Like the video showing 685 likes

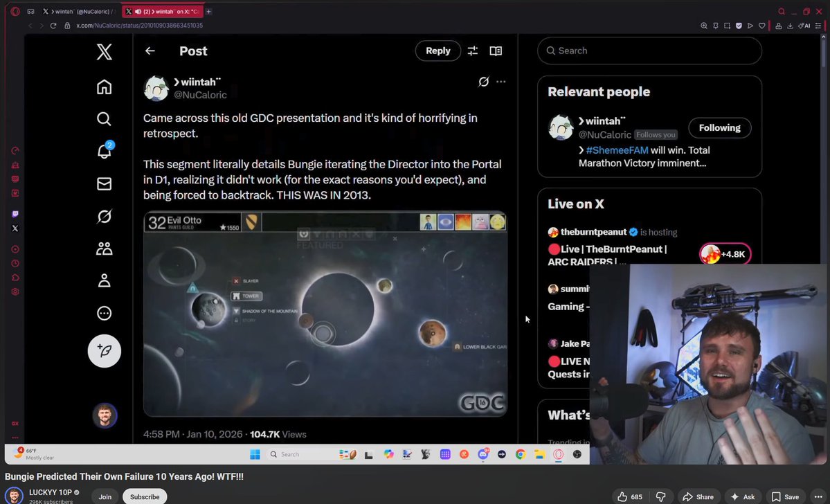[x=630, y=496]
